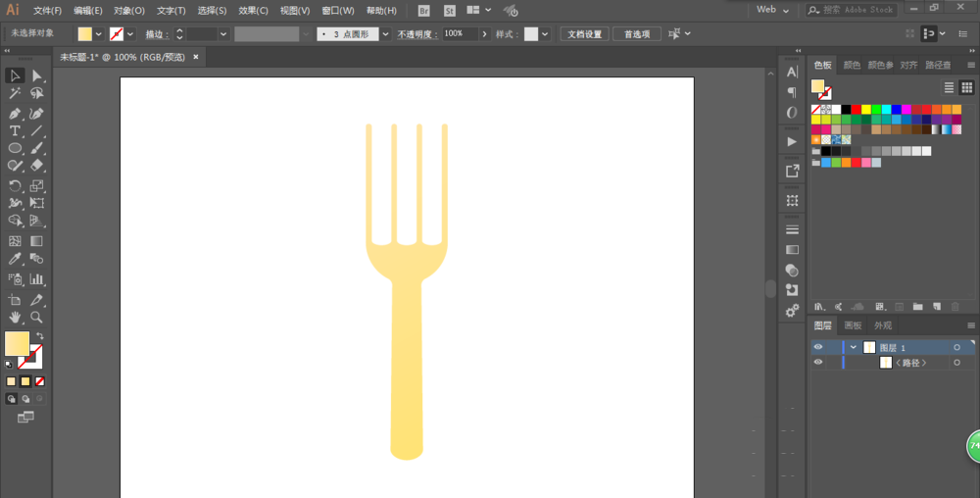Select the Line Segment tool
This screenshot has width=980, height=498.
tap(37, 131)
